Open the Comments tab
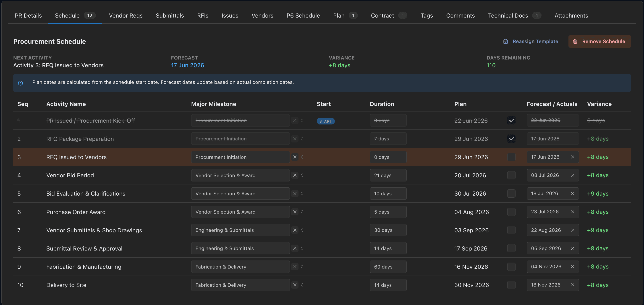This screenshot has height=305, width=644. click(x=460, y=16)
